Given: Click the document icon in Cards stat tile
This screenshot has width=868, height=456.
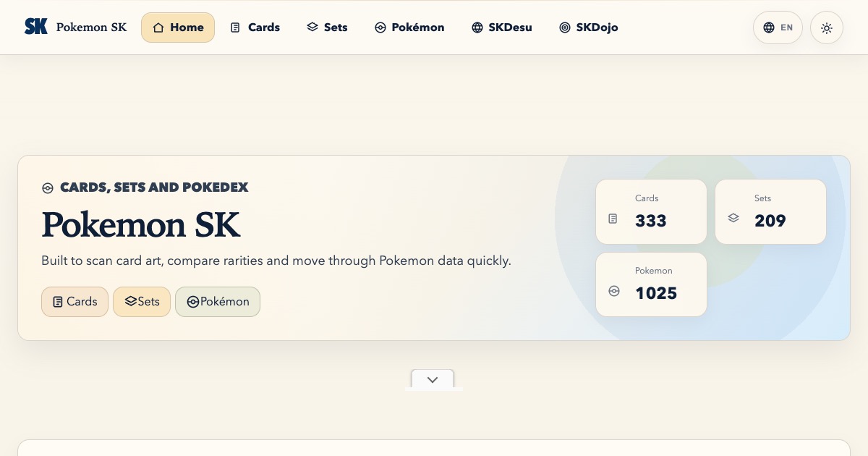Looking at the screenshot, I should click(613, 219).
